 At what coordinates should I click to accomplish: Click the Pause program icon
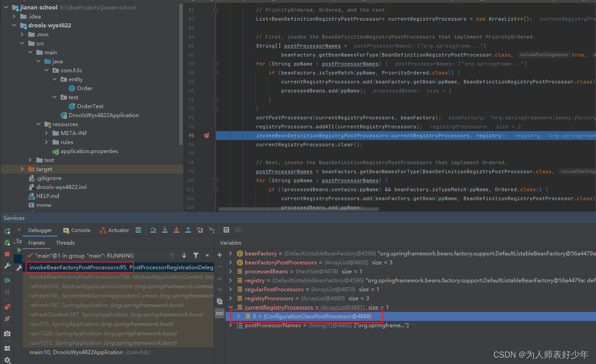[7, 292]
